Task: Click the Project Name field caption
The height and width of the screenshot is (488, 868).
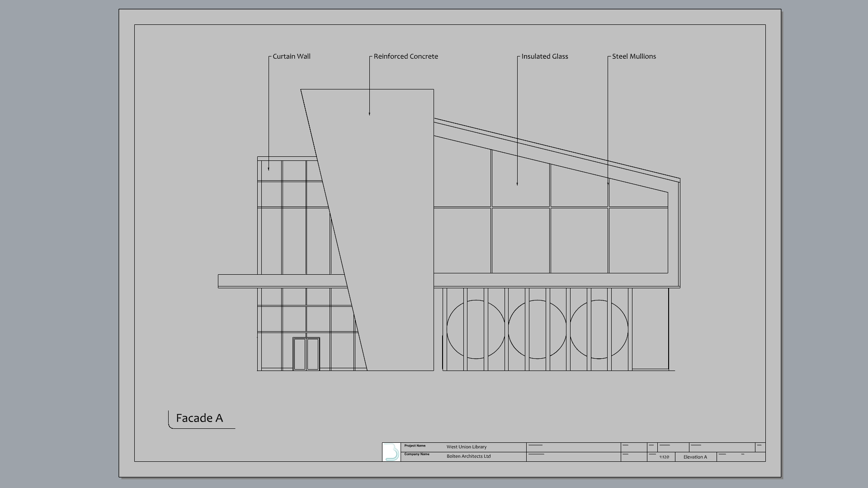Action: click(x=415, y=446)
